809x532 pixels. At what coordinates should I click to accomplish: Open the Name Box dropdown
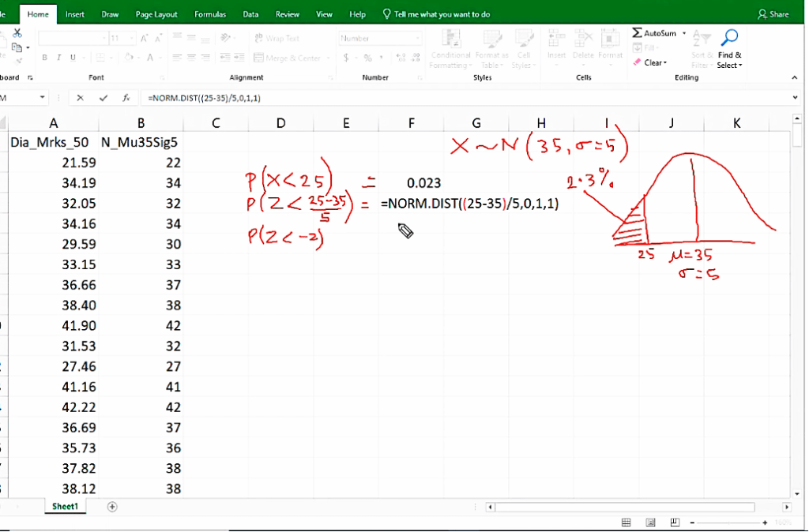pos(43,98)
